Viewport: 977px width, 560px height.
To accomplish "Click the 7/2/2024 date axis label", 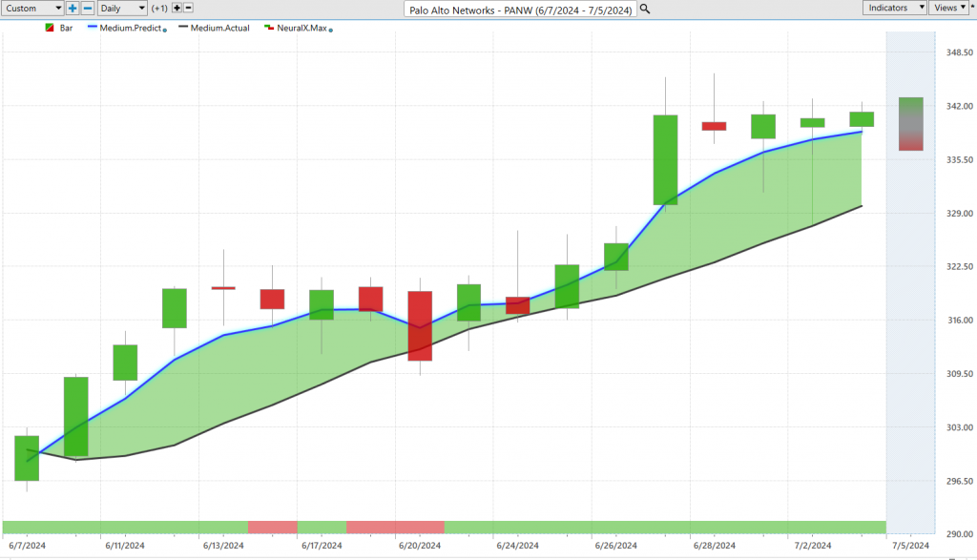I will [813, 545].
